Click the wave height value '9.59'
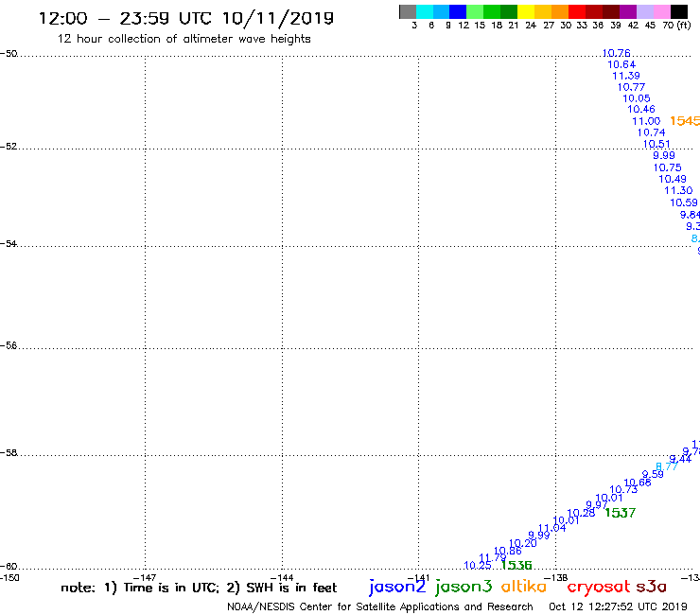 click(x=653, y=474)
